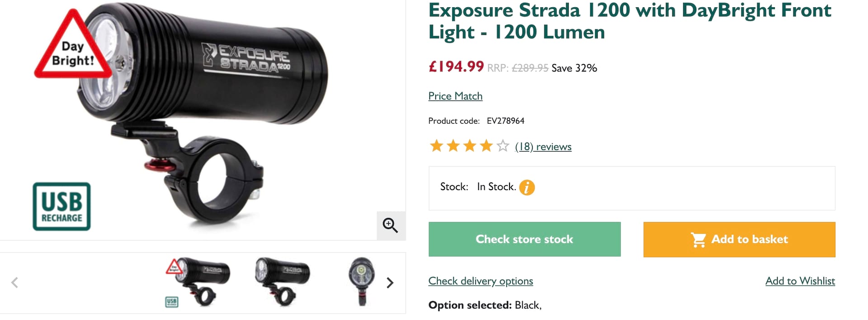Click the USB Recharge badge
Viewport: 868px width, 320px height.
(x=62, y=207)
